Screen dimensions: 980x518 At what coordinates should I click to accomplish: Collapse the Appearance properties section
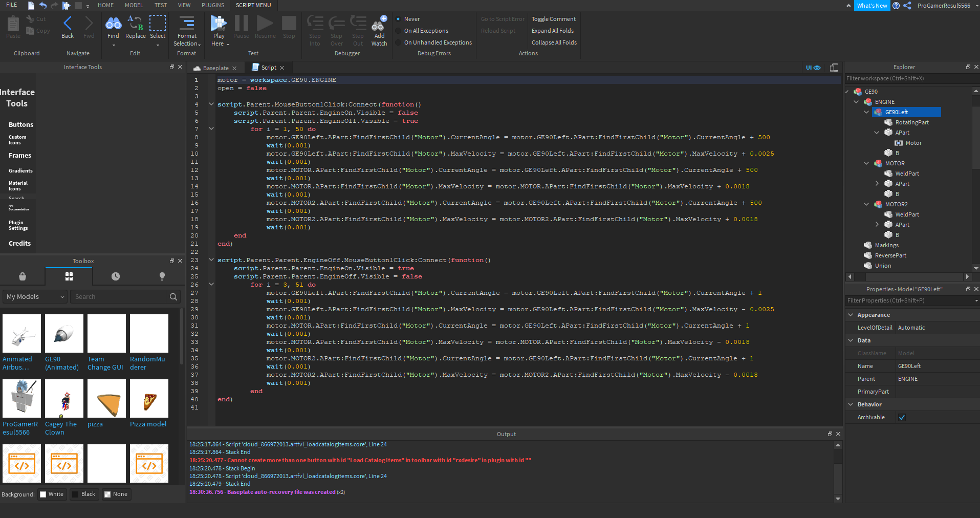coord(851,315)
